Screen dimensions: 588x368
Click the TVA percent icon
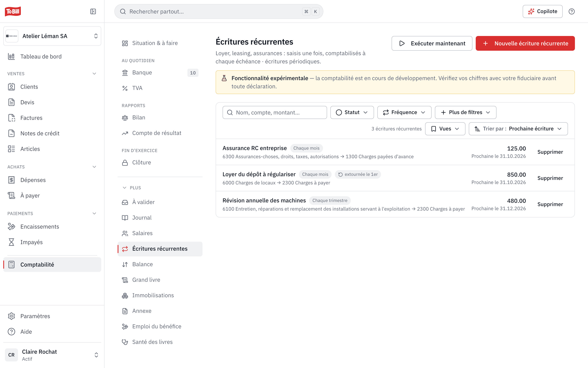[125, 88]
